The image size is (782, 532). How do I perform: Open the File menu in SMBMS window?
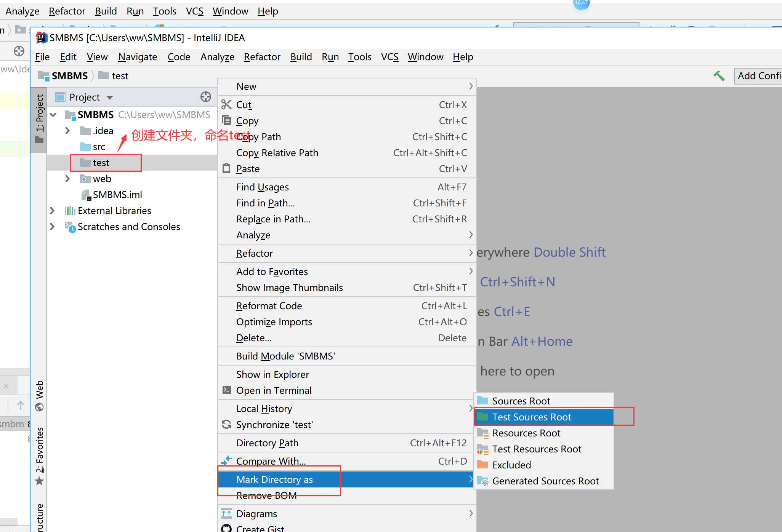(42, 57)
